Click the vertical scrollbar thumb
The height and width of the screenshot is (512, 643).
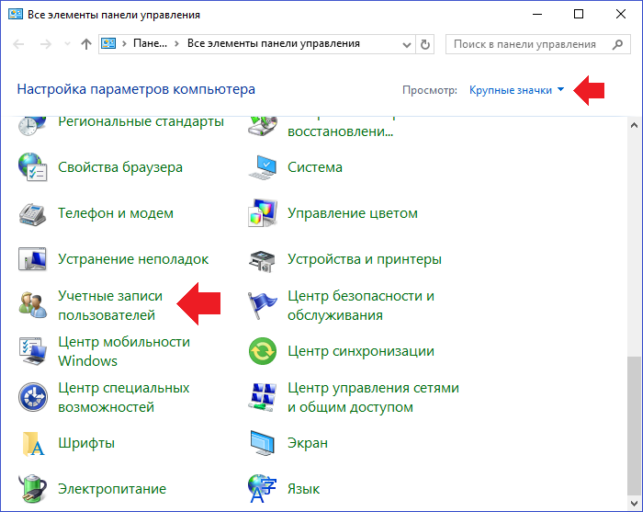pyautogui.click(x=634, y=426)
